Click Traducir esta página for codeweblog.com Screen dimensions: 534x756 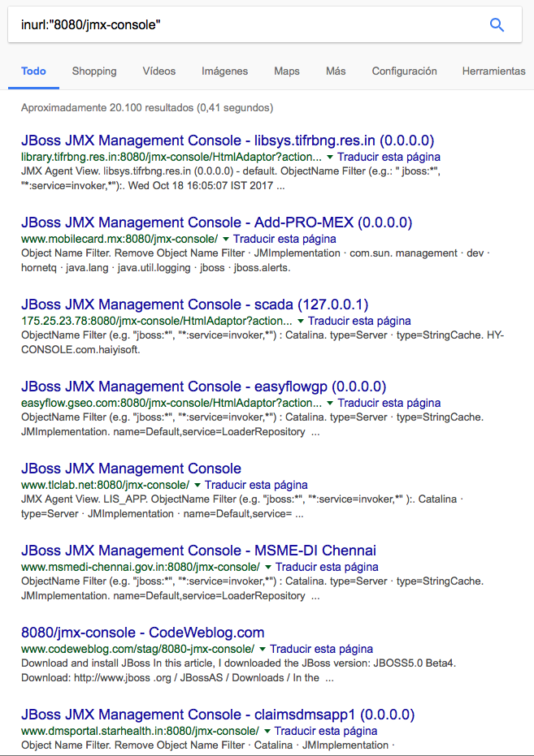[321, 649]
